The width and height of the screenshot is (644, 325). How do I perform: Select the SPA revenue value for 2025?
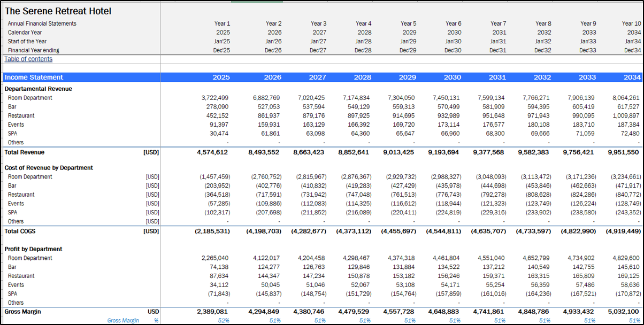pos(219,134)
